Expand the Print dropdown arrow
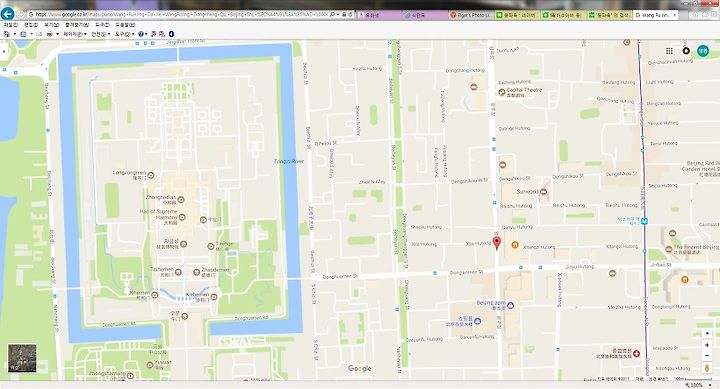This screenshot has height=389, width=720. (57, 34)
